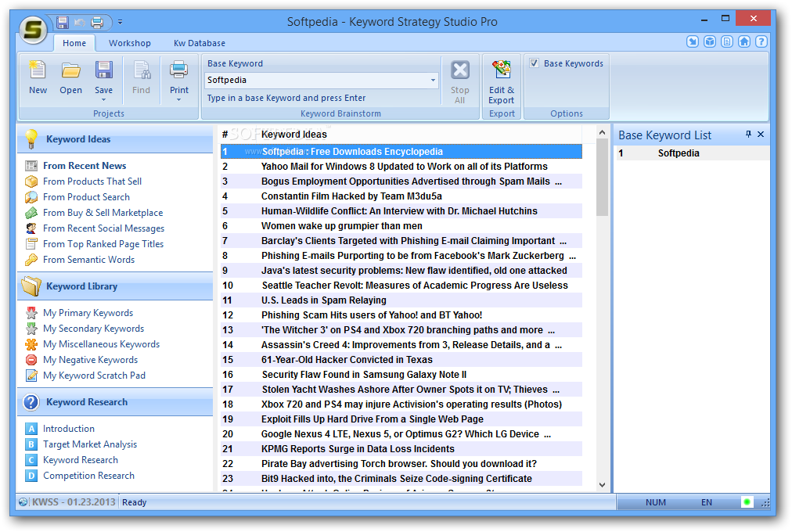
Task: Open the Base Keyword dropdown arrow
Action: pyautogui.click(x=433, y=81)
